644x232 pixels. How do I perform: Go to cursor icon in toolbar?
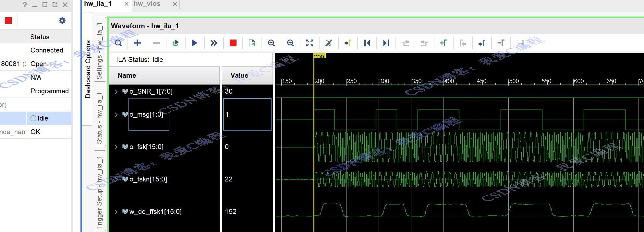point(348,43)
